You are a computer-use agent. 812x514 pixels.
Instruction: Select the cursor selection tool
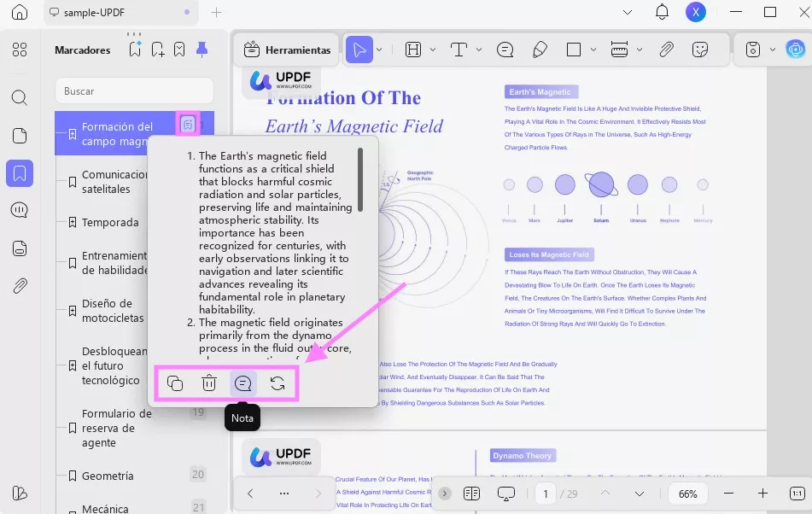pos(359,50)
